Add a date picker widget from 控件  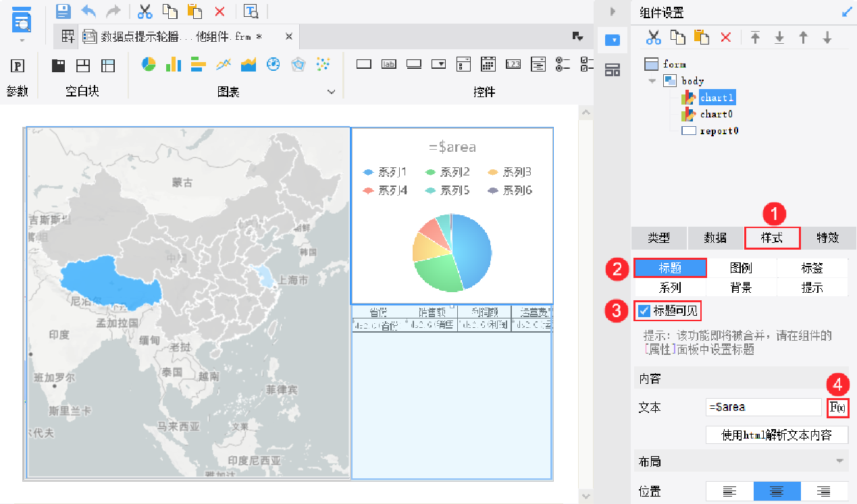click(488, 64)
